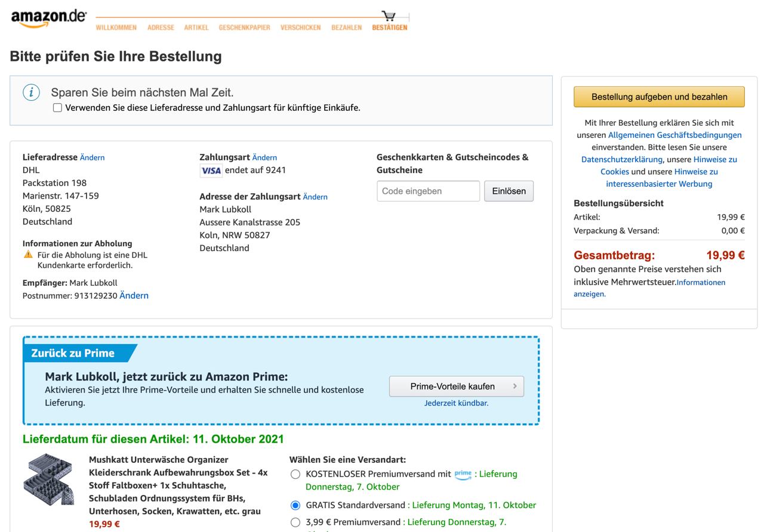Go to the BEZAHLEN checkout step
This screenshot has height=532, width=764.
tap(346, 27)
